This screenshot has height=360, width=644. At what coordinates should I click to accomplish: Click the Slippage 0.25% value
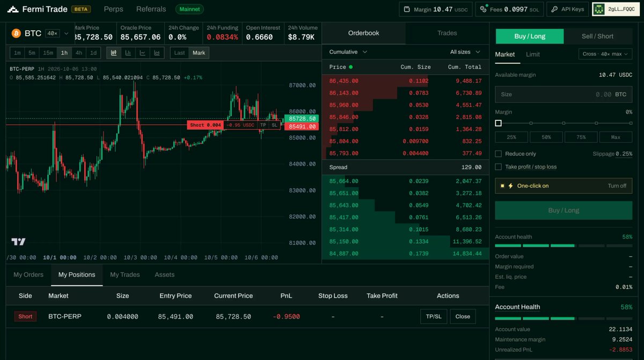point(624,154)
